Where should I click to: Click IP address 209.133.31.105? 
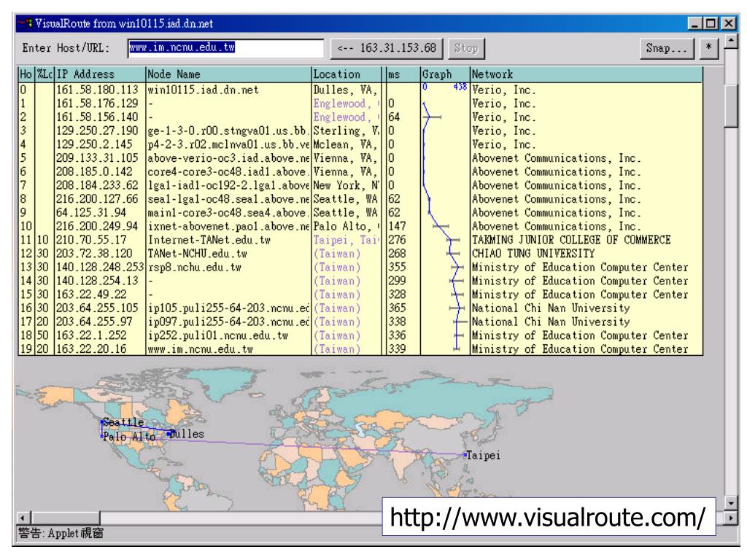click(x=97, y=158)
